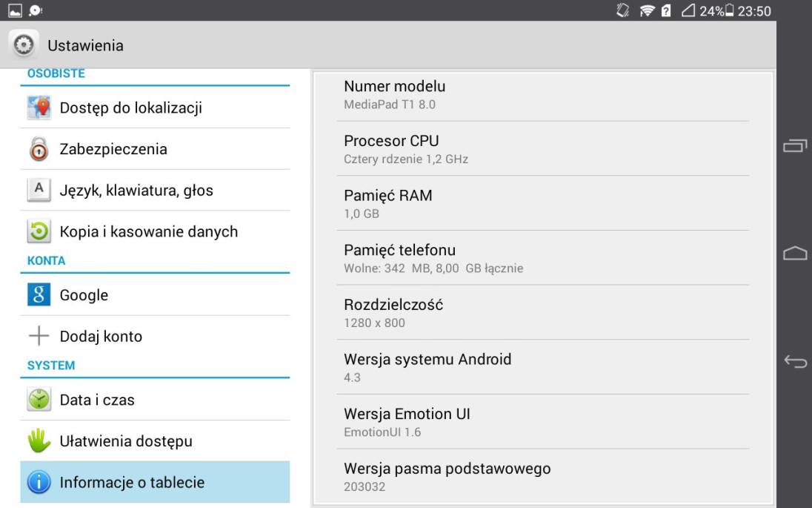Open Zabezpieczenia settings
This screenshot has width=812, height=508.
point(155,149)
